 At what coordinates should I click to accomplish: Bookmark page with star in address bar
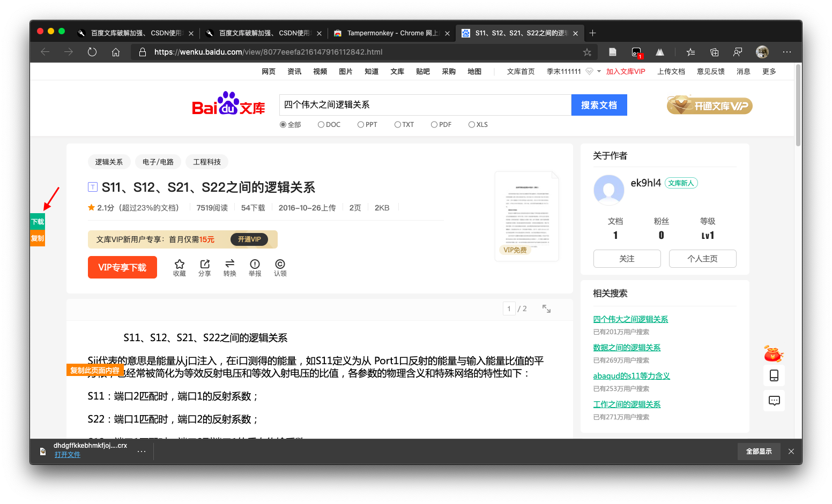(587, 52)
